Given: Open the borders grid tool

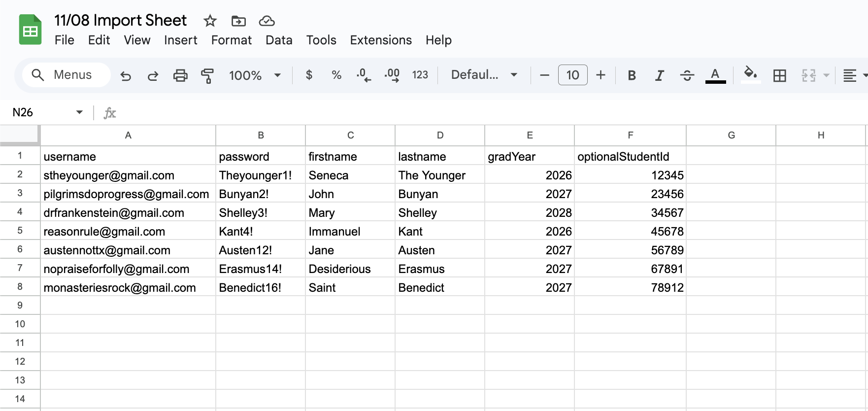Looking at the screenshot, I should point(779,75).
